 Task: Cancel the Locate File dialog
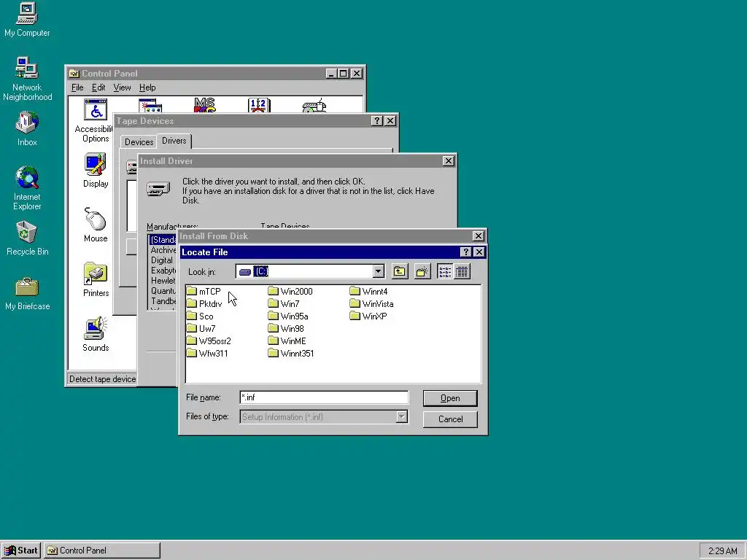pyautogui.click(x=450, y=419)
